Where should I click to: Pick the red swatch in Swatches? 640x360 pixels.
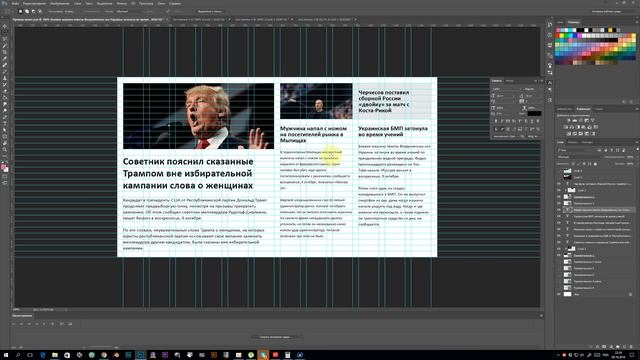pos(558,36)
